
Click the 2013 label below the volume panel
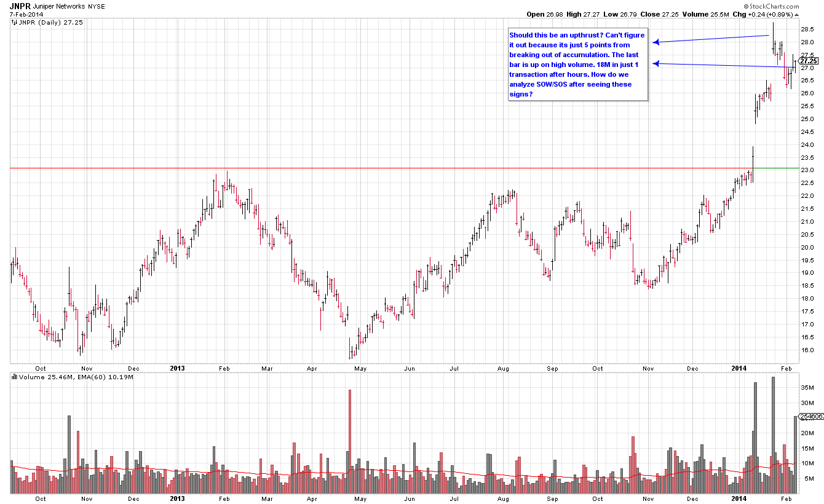(177, 499)
